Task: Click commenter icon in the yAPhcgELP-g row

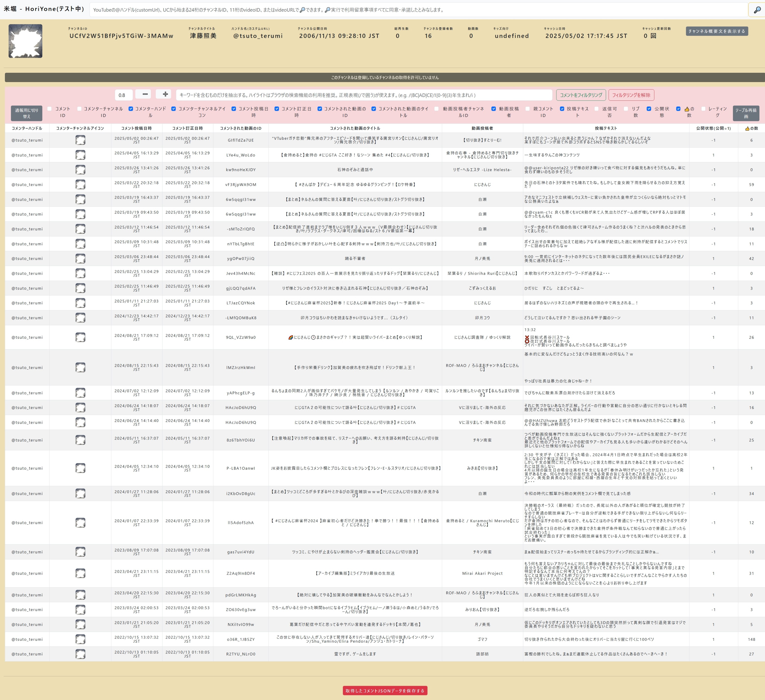Action: coord(80,393)
